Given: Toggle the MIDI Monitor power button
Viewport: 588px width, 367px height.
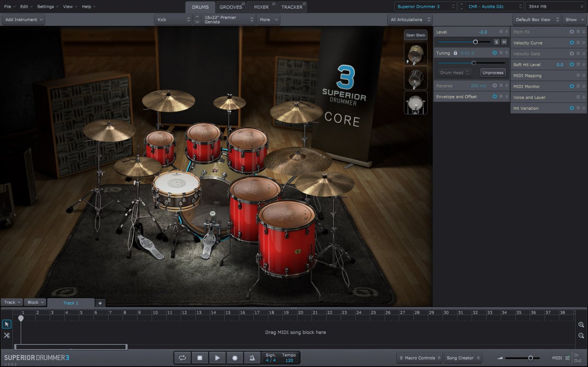Looking at the screenshot, I should pos(572,86).
